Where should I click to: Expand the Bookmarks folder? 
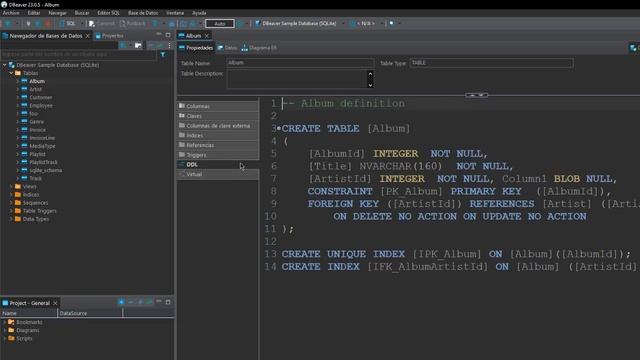[x=4, y=322]
